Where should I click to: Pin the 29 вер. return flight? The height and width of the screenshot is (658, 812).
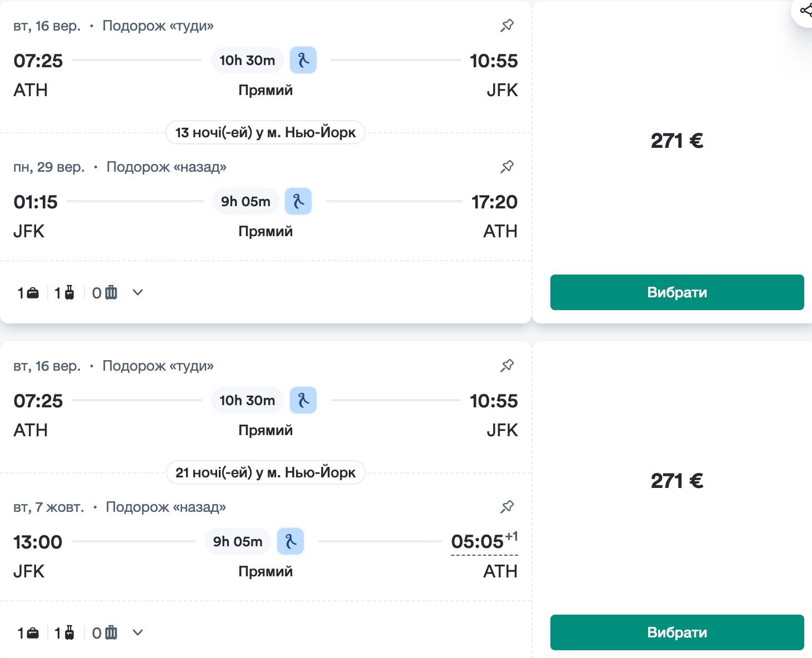tap(507, 167)
